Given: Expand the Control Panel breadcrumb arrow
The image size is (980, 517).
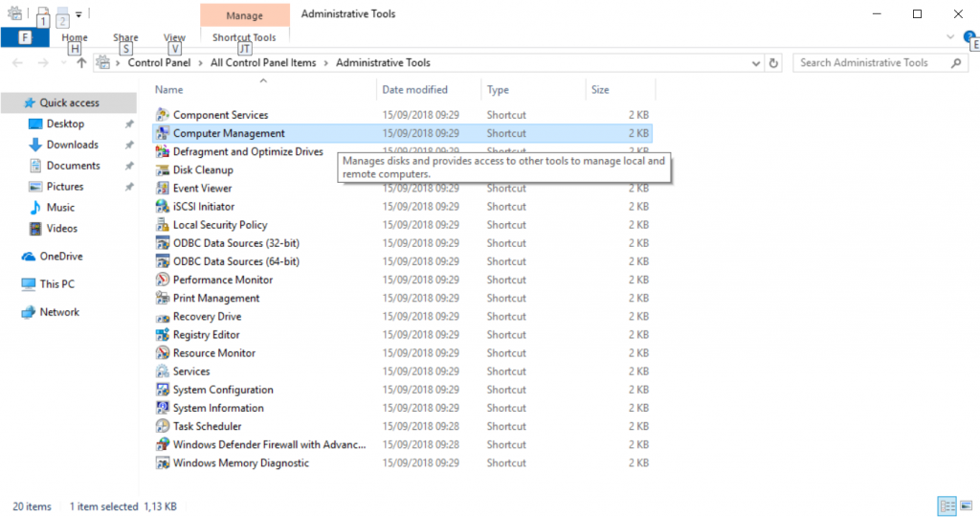Looking at the screenshot, I should [x=201, y=63].
